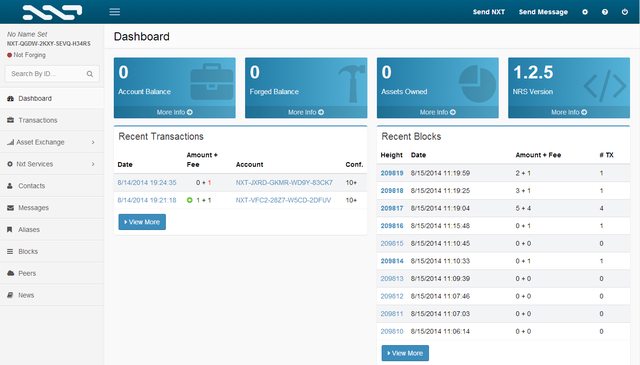
Task: Click Send Message in the header
Action: point(543,12)
